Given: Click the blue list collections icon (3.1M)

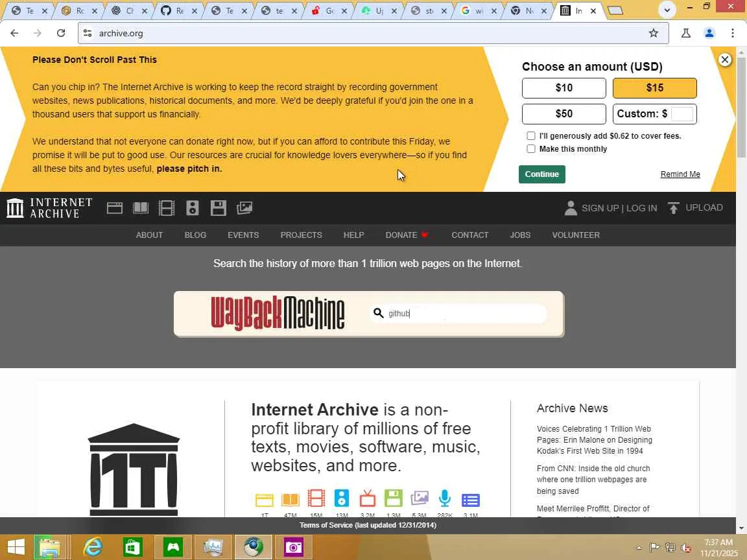Looking at the screenshot, I should point(471,500).
